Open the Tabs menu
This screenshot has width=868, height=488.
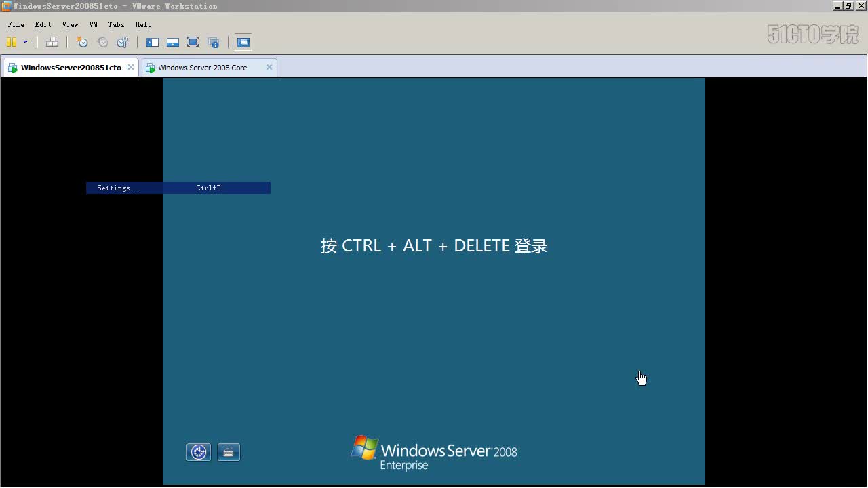click(x=116, y=24)
